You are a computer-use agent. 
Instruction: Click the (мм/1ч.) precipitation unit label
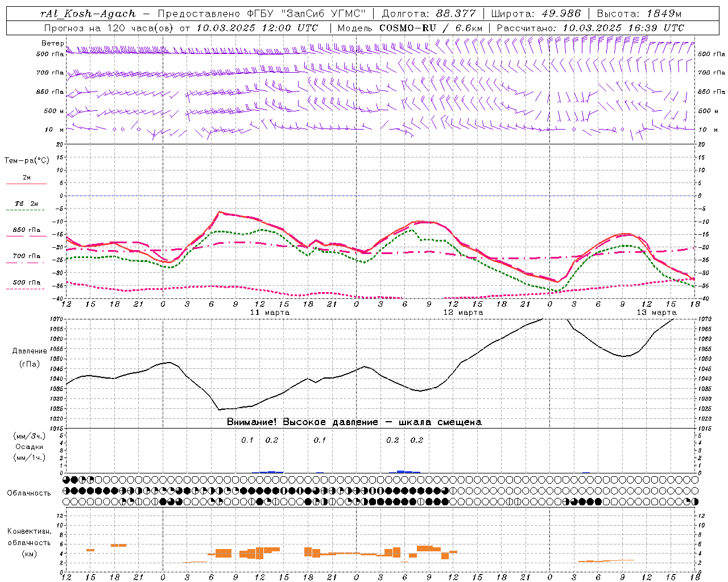[x=29, y=458]
